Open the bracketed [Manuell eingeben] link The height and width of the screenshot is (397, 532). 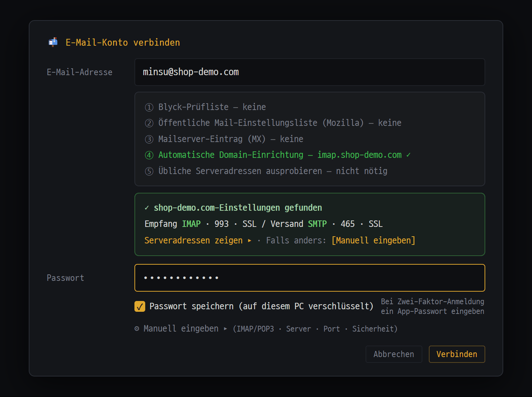[373, 240]
